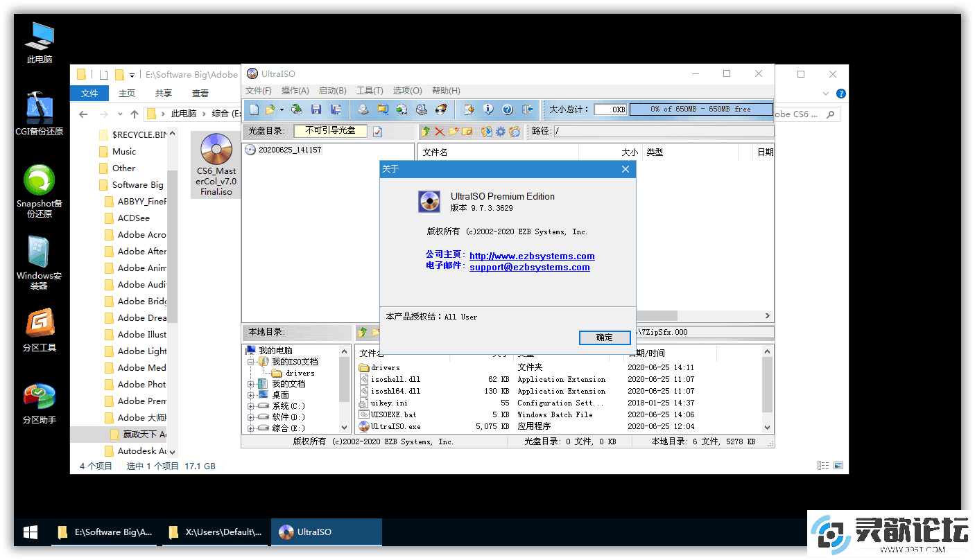Screen dimensions: 975x560
Task: Click the Open CD/DVD icon in UltraISO toolbar
Action: 296,110
